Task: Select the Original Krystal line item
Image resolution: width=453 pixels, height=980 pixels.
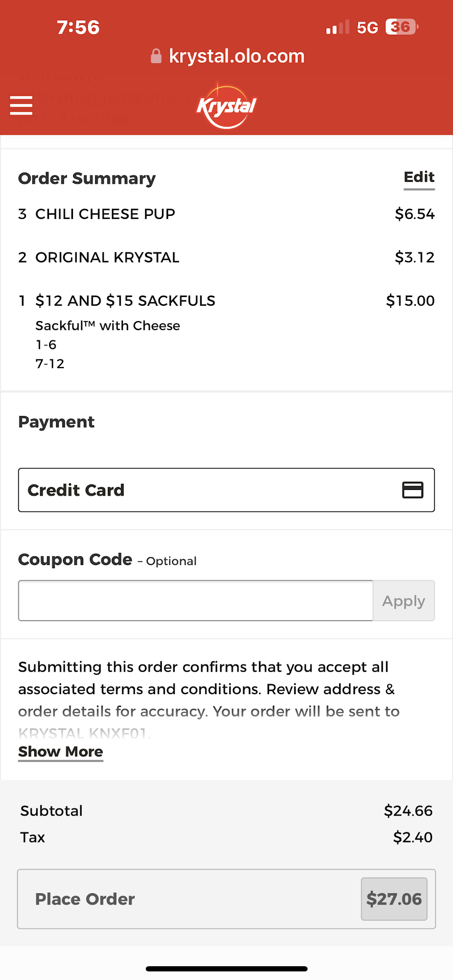Action: coord(107,257)
